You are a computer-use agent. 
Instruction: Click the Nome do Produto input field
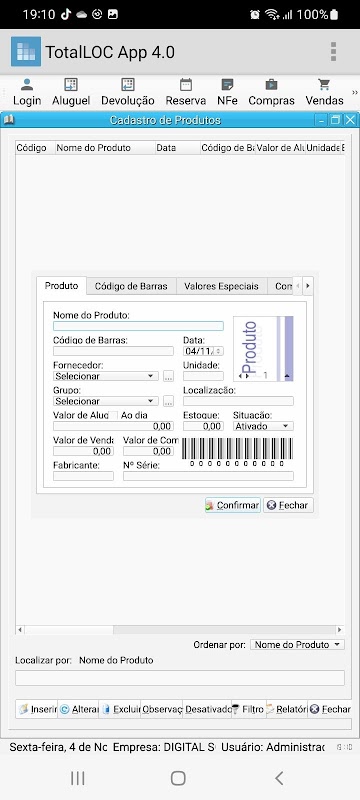click(138, 326)
